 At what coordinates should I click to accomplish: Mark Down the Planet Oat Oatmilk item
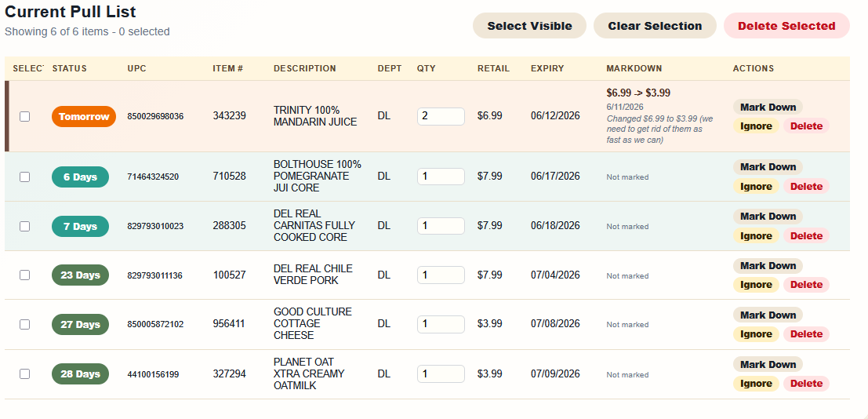[768, 364]
